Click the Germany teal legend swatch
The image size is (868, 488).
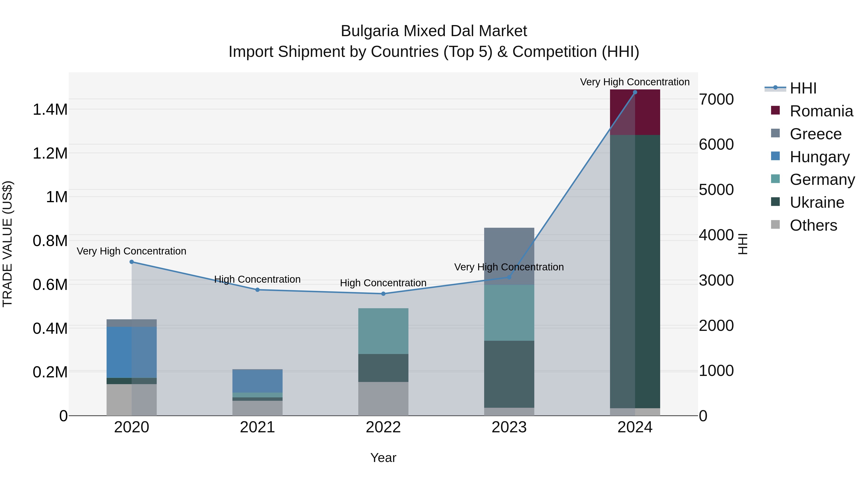[775, 179]
